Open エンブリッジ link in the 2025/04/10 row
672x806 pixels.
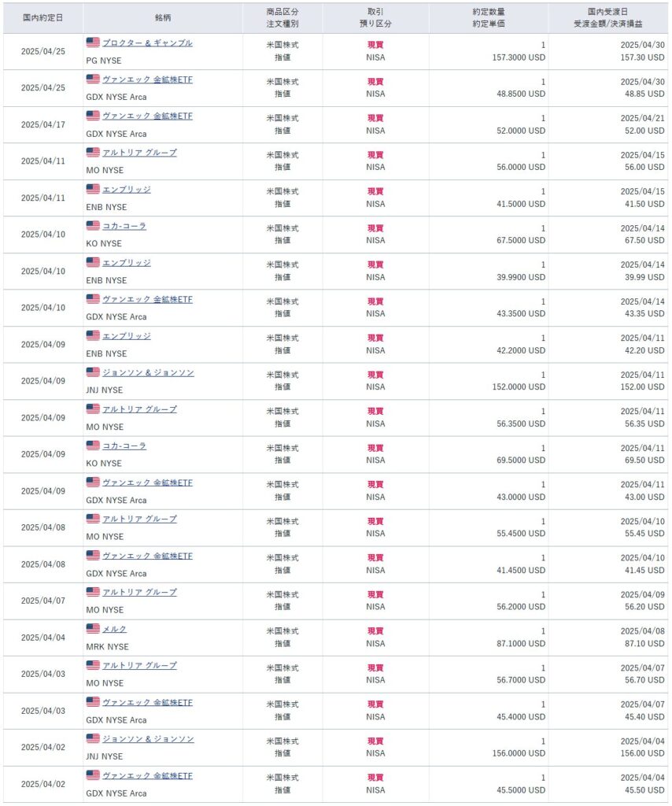127,262
